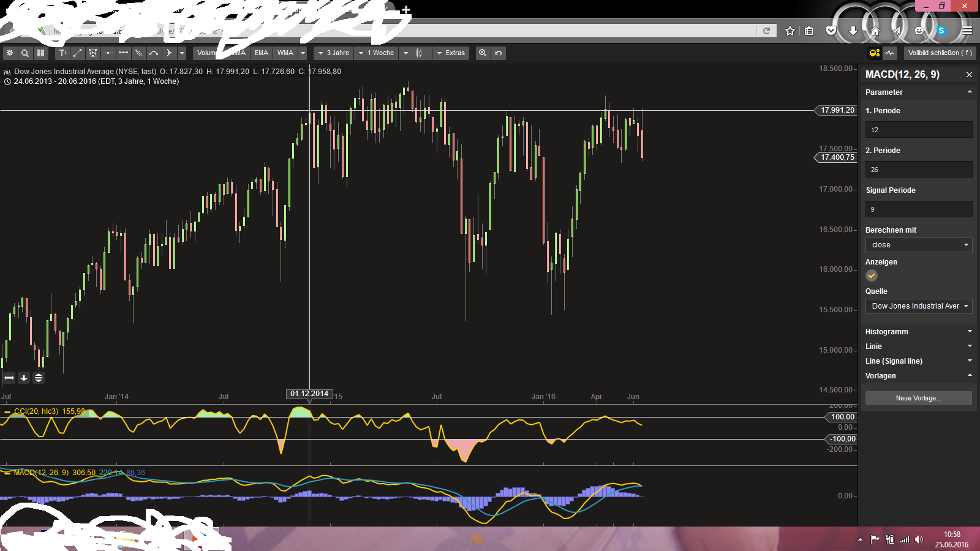Viewport: 980px width, 551px height.
Task: Open the Berechnen mit close dropdown
Action: tap(919, 245)
